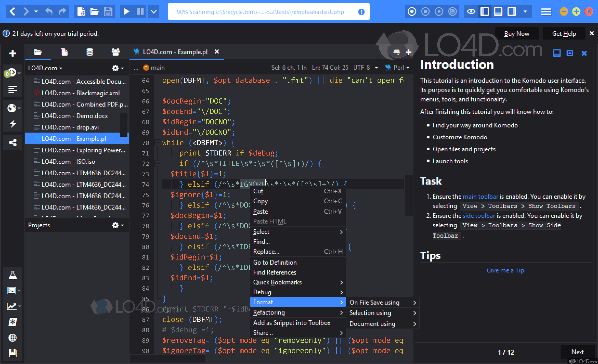This screenshot has width=598, height=364.
Task: Open LO4D.com - Blackmagic.xml file
Action: pyautogui.click(x=80, y=93)
